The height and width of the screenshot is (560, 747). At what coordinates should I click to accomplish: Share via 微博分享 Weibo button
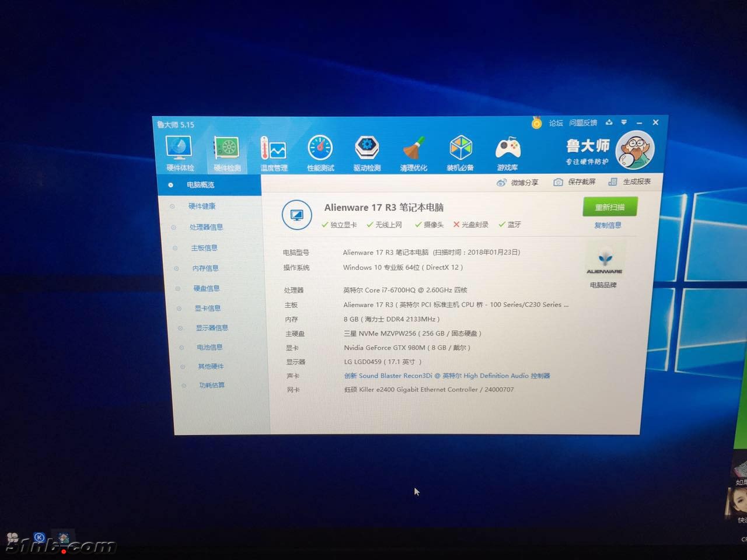518,183
